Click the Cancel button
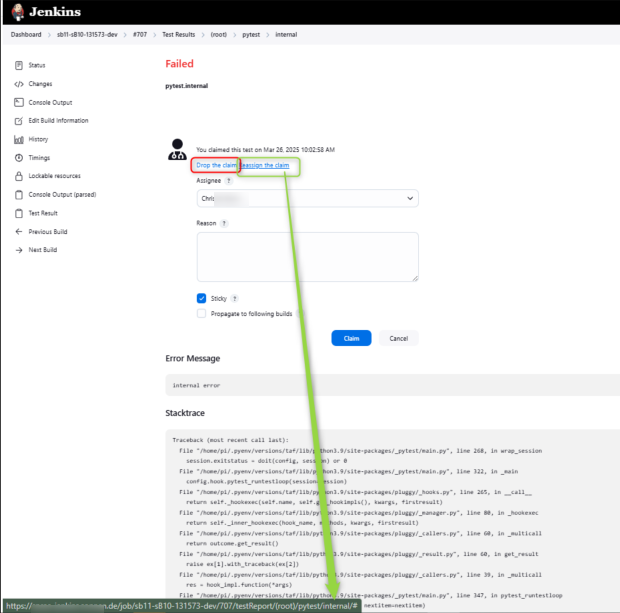Screen dimensions: 620x613 398,338
